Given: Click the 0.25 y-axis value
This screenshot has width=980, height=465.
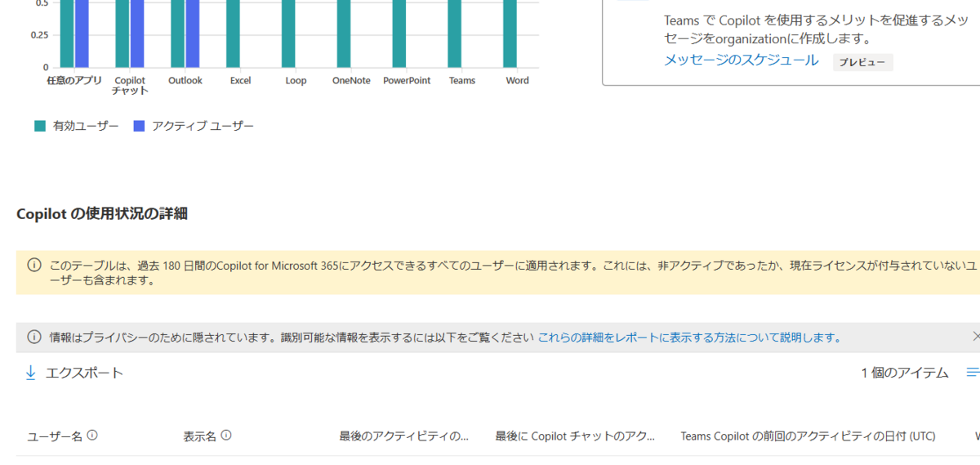Looking at the screenshot, I should (39, 35).
